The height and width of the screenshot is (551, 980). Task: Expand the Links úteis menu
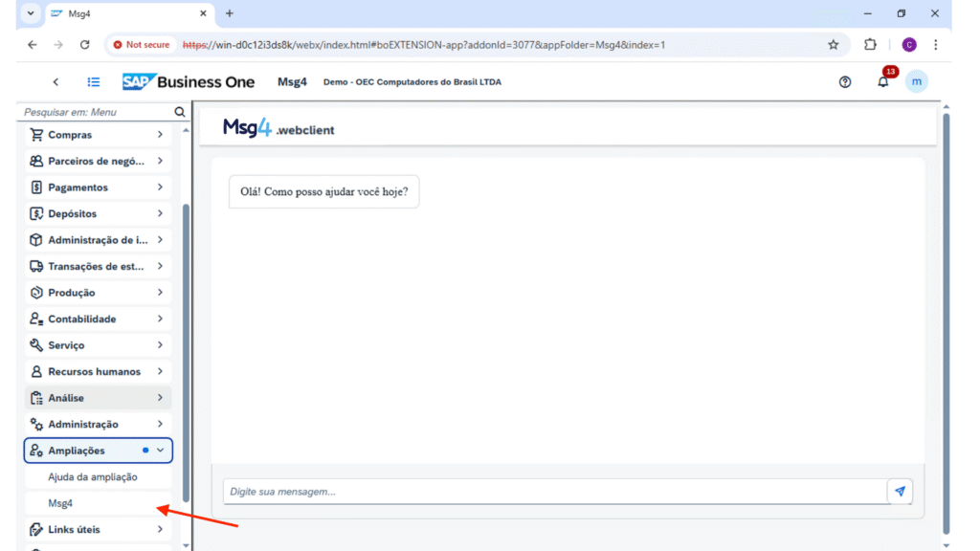160,529
